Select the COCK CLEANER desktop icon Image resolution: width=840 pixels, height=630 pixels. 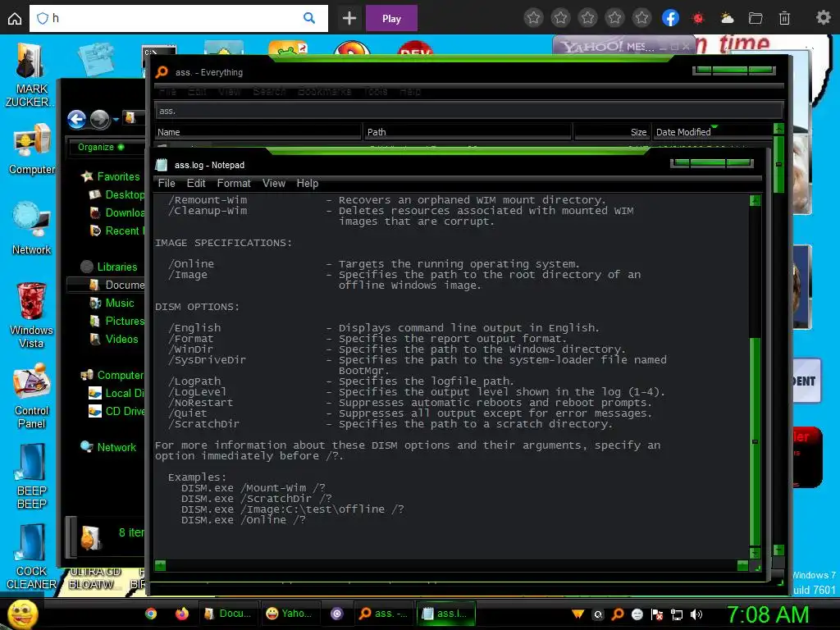coord(32,557)
